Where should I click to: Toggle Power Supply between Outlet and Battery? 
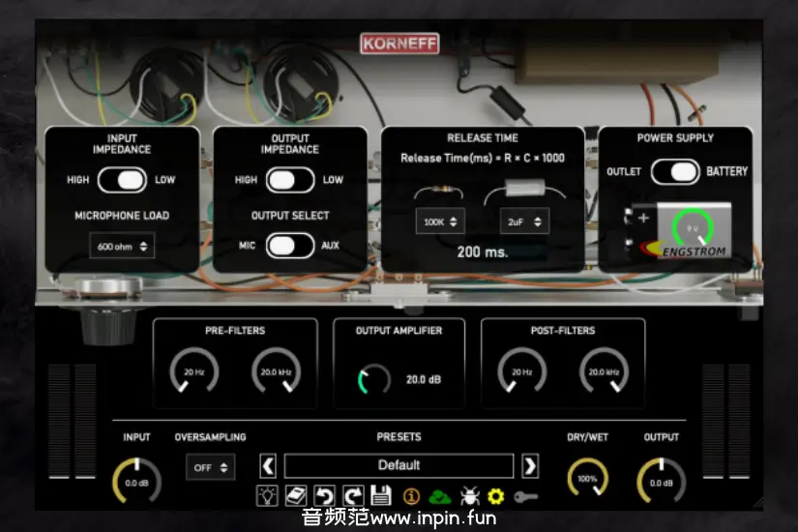[675, 172]
